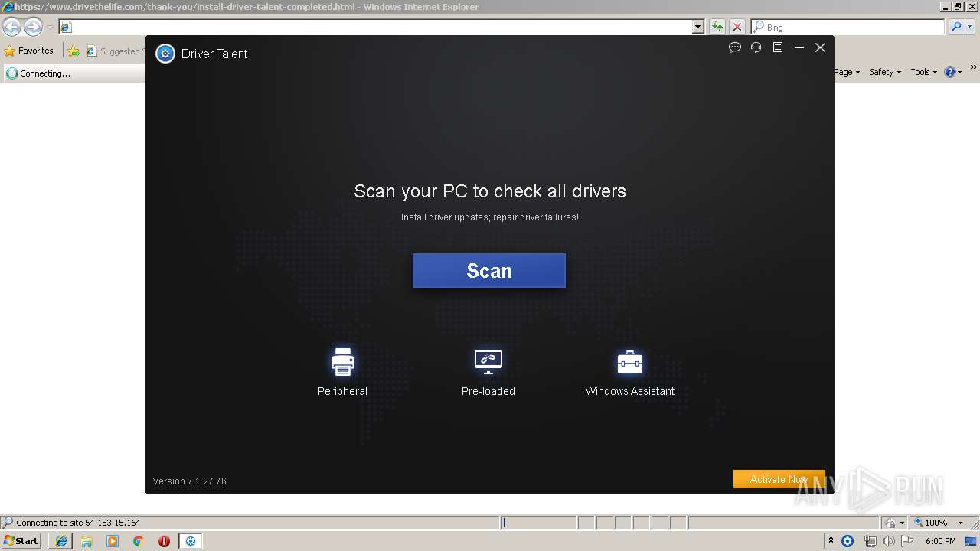Expand search provider dropdown
Image resolution: width=980 pixels, height=551 pixels.
click(x=970, y=27)
